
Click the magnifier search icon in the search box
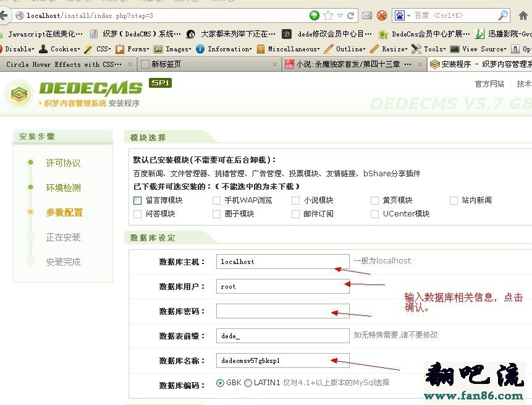[503, 15]
